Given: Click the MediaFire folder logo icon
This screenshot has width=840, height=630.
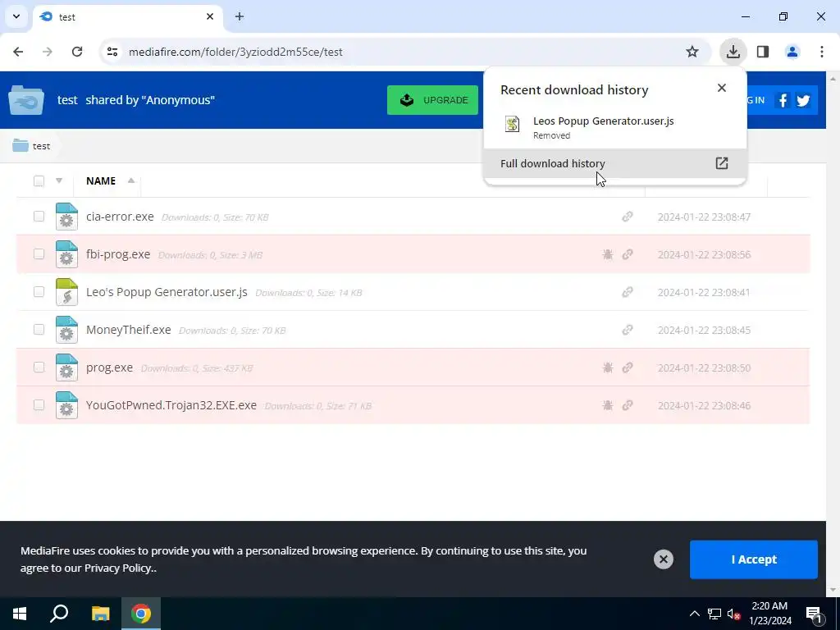Looking at the screenshot, I should [x=26, y=100].
